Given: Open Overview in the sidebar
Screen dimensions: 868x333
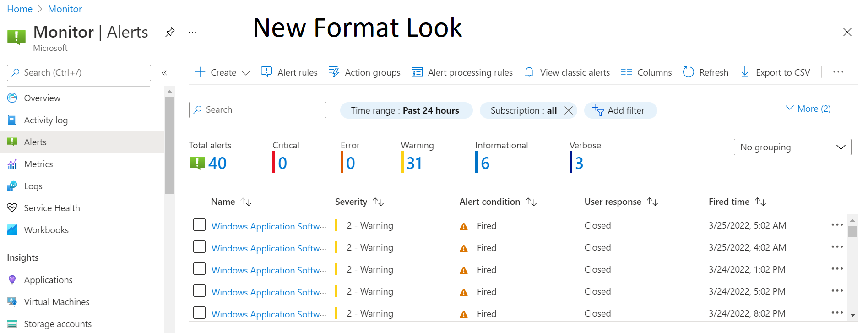Looking at the screenshot, I should (x=42, y=98).
